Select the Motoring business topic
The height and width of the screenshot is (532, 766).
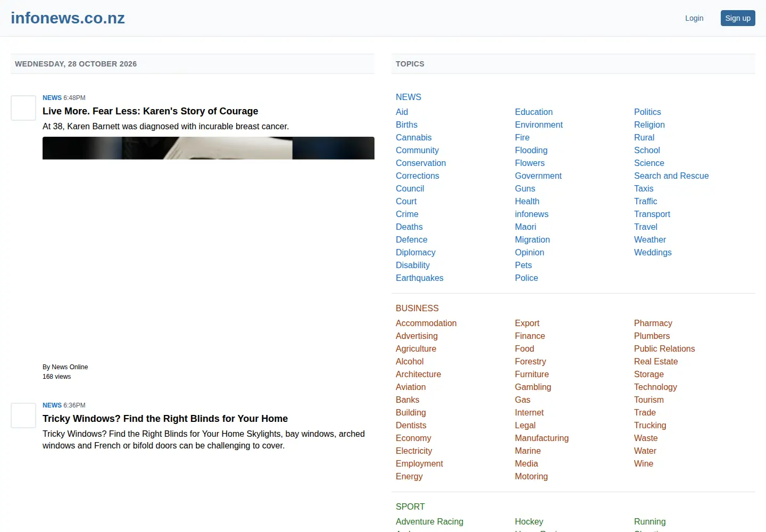point(531,476)
